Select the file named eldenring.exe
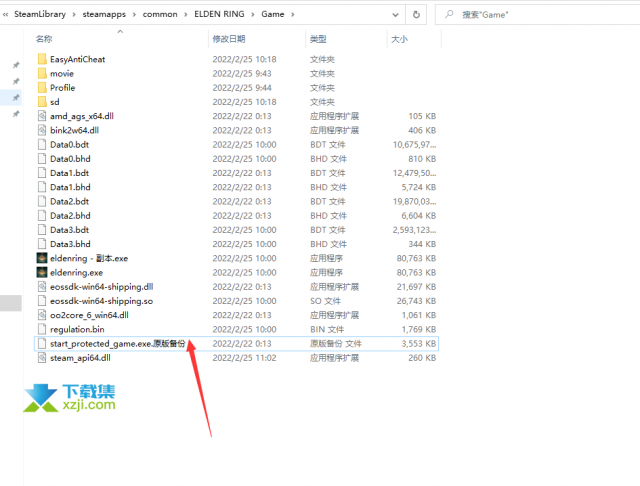Image resolution: width=640 pixels, height=486 pixels. (x=76, y=273)
